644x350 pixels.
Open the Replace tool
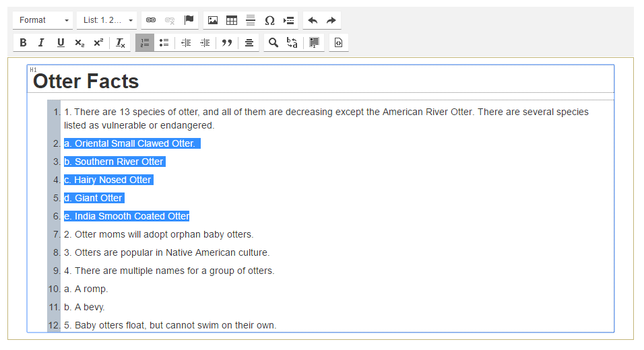coord(292,42)
